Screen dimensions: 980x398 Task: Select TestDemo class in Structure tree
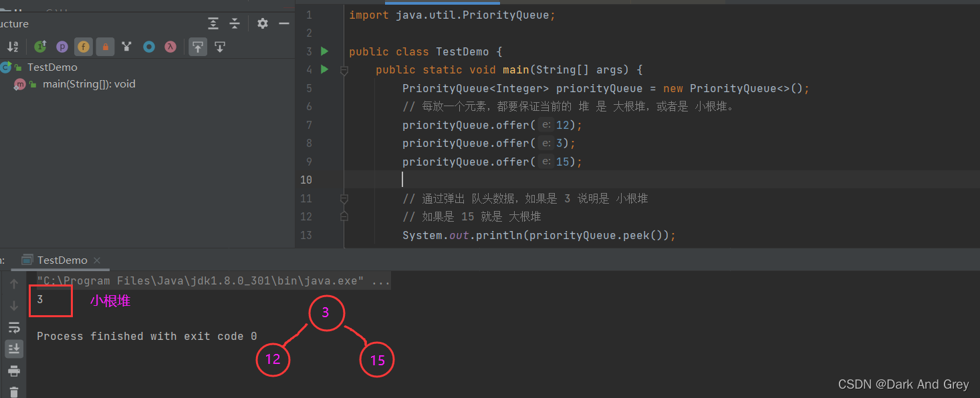coord(52,67)
